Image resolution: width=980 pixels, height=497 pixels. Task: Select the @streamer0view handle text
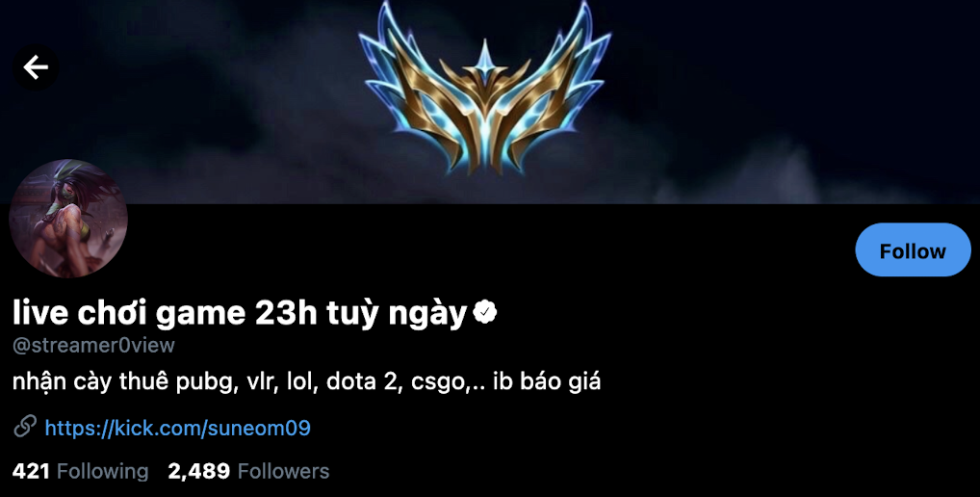[x=93, y=345]
